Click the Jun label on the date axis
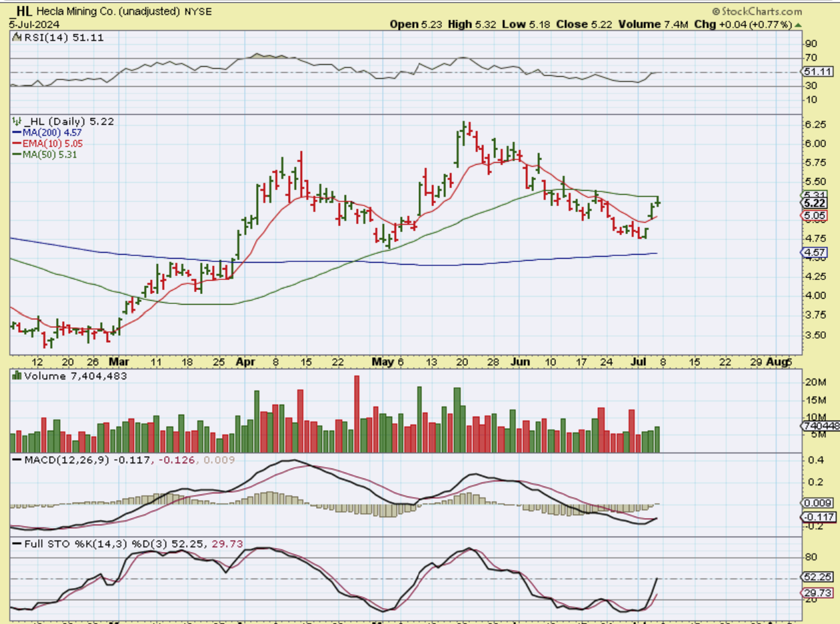The width and height of the screenshot is (840, 624). [x=521, y=362]
